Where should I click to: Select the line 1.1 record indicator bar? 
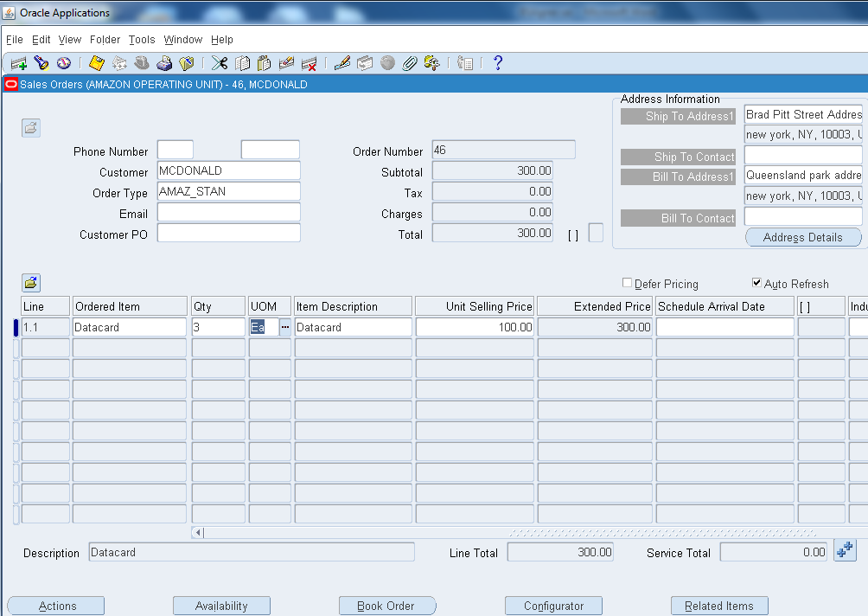pyautogui.click(x=16, y=327)
